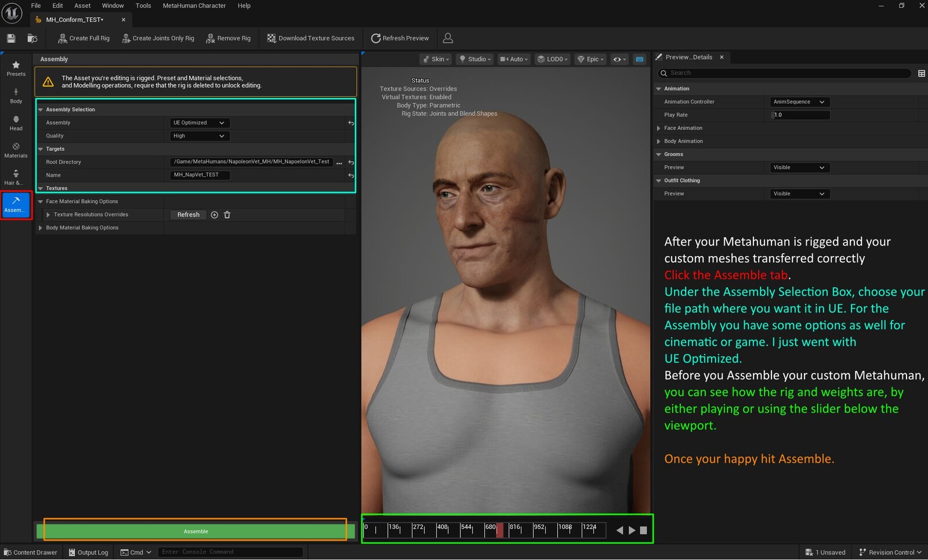Image resolution: width=928 pixels, height=560 pixels.
Task: Open the Materials panel in sidebar
Action: click(16, 150)
